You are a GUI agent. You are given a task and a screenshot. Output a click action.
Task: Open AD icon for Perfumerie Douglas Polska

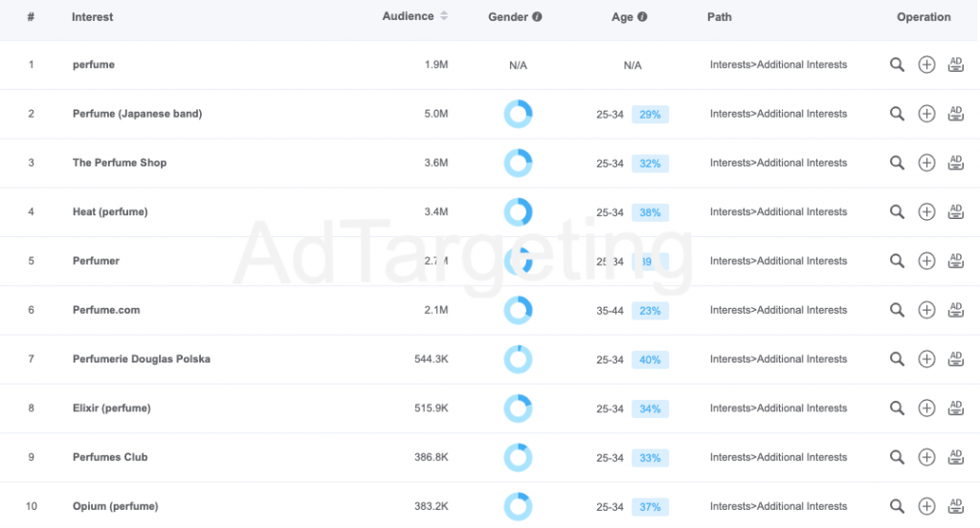click(x=956, y=359)
